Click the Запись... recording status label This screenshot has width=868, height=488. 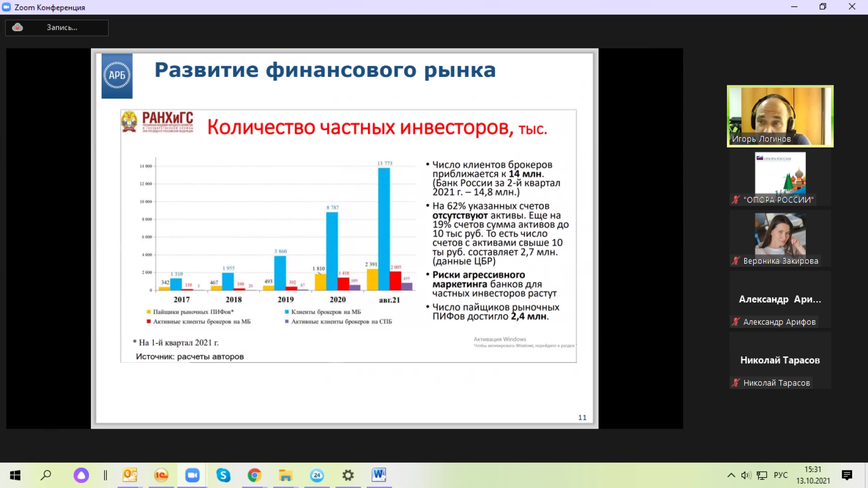point(62,28)
